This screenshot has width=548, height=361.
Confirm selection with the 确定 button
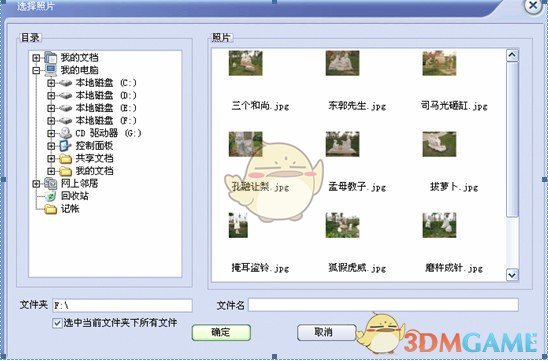point(221,332)
